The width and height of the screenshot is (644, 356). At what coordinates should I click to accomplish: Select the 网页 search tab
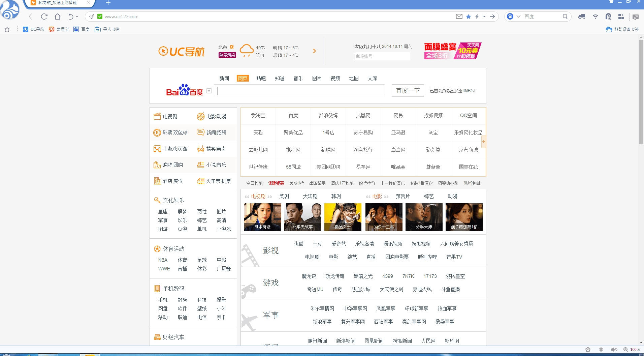pos(243,78)
